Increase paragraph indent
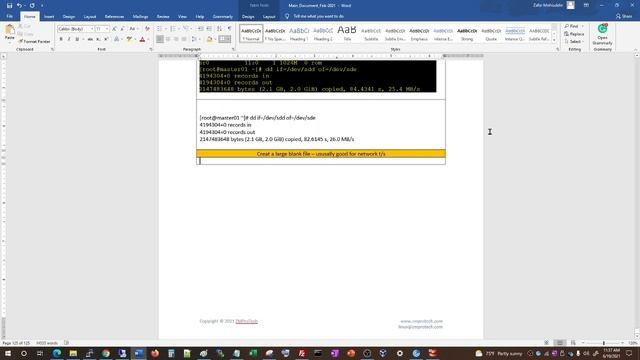 (209, 29)
